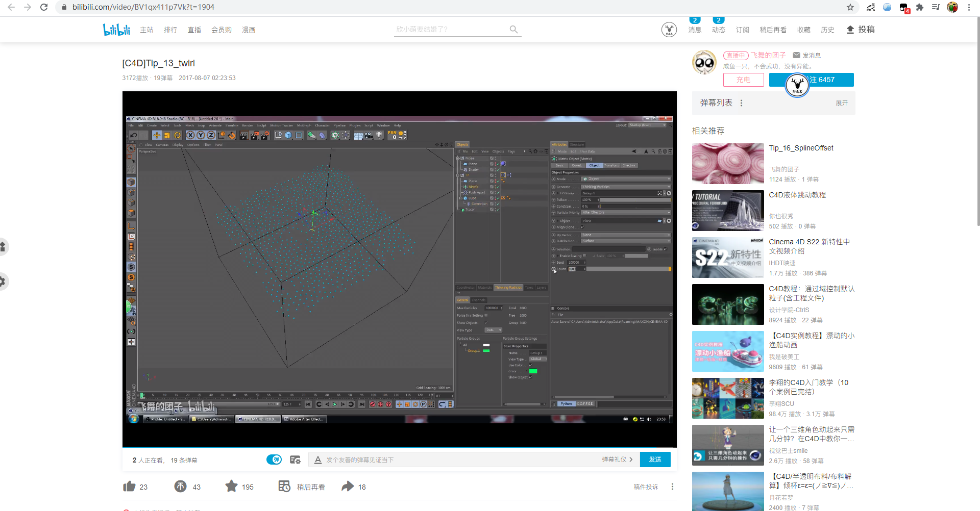Open the 弹幕列表 three-dot options menu

point(741,103)
